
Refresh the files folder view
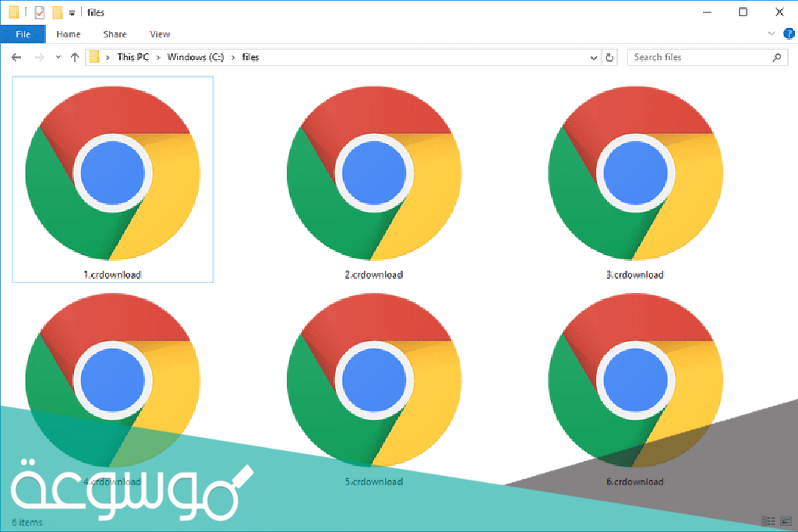coord(610,58)
